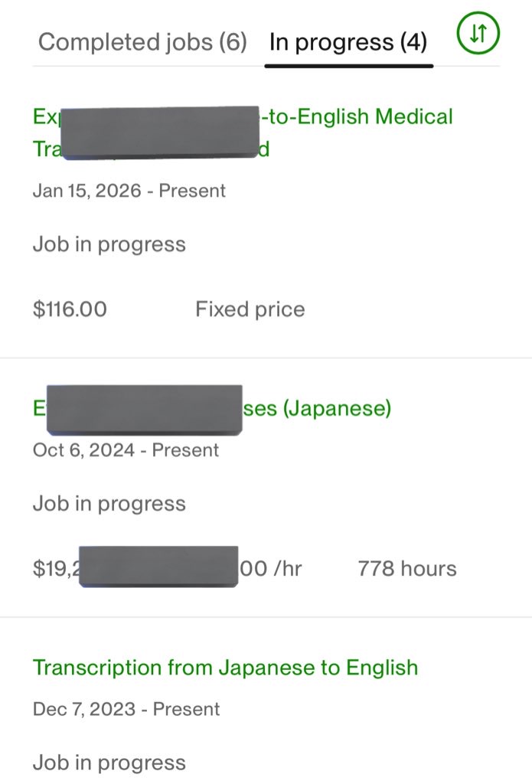Tap the $116.00 amount
532x784 pixels.
pyautogui.click(x=70, y=309)
